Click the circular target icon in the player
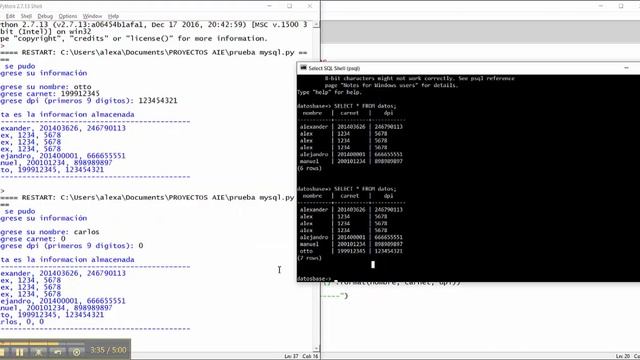The width and height of the screenshot is (640, 360). coord(76,351)
